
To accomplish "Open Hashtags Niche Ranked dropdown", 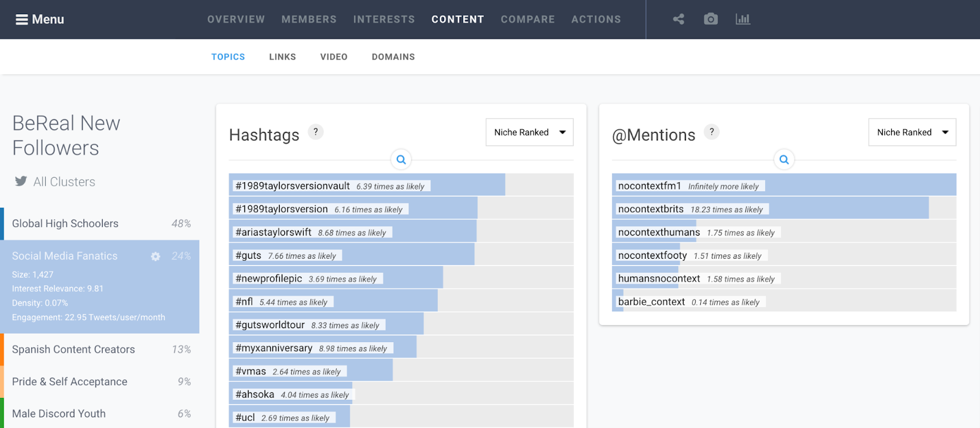I will 529,132.
